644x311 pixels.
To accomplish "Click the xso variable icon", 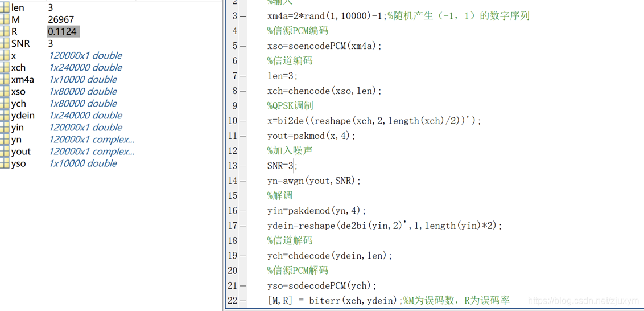I will [x=4, y=91].
